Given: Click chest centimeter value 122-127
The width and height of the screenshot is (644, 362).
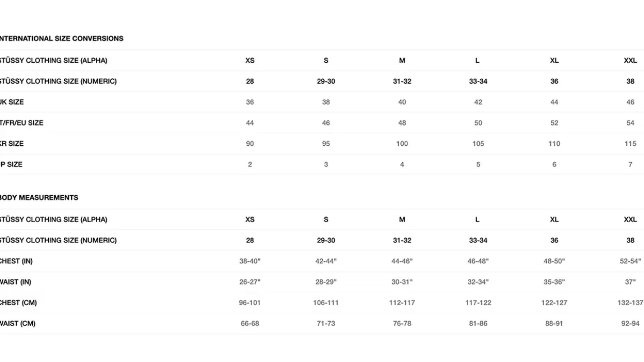Looking at the screenshot, I should [x=554, y=303].
